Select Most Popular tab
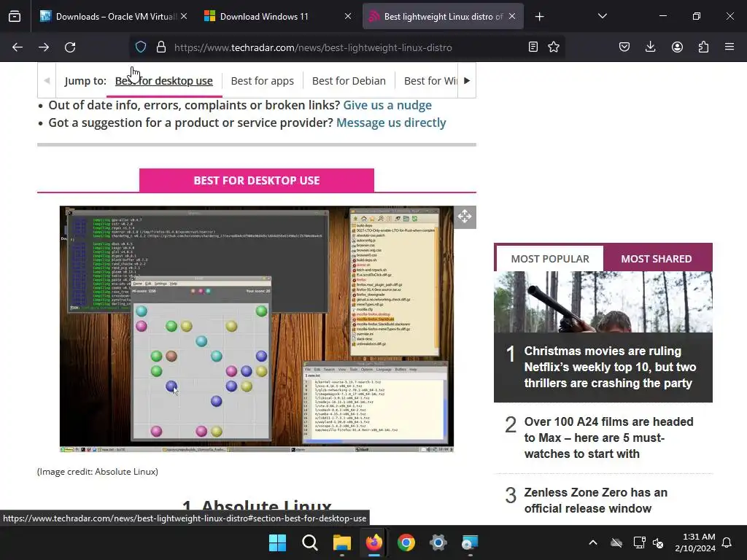Viewport: 747px width, 560px height. [x=550, y=259]
